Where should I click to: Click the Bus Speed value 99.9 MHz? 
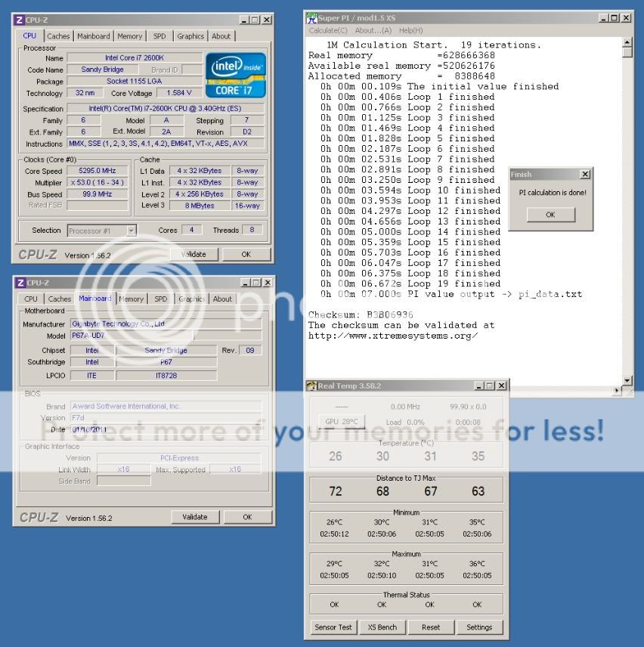coord(98,194)
